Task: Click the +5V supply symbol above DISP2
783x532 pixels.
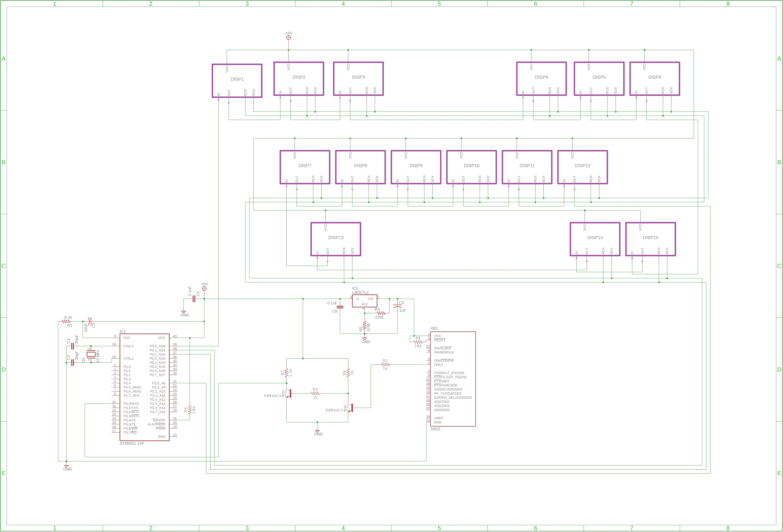Action: (288, 37)
